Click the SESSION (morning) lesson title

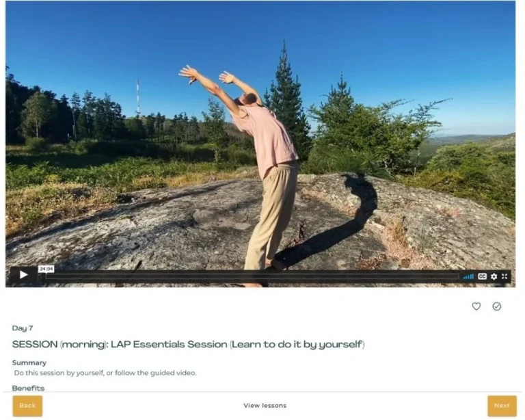[188, 344]
